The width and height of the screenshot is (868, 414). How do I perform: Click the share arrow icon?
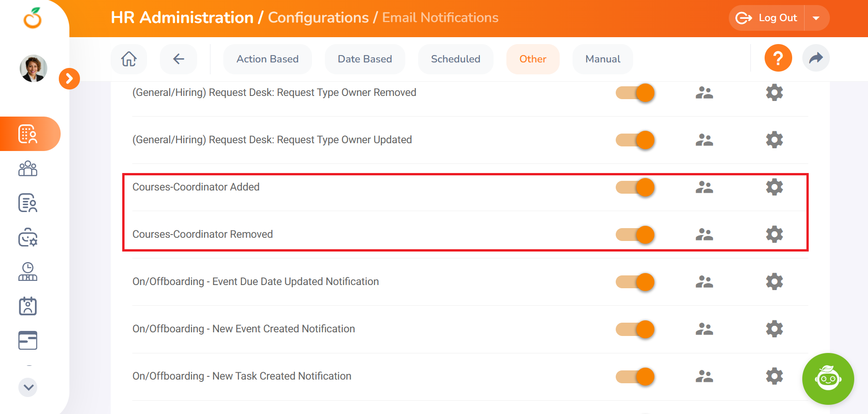(x=816, y=58)
